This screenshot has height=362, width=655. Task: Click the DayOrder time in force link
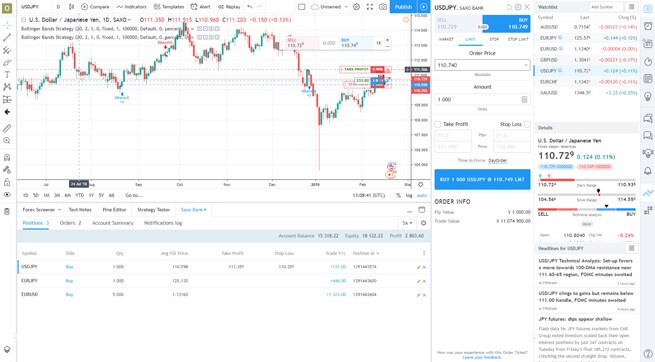click(498, 161)
